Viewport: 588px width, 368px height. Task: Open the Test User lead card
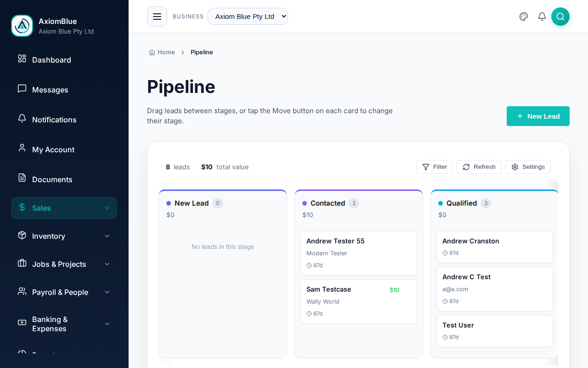[495, 331]
